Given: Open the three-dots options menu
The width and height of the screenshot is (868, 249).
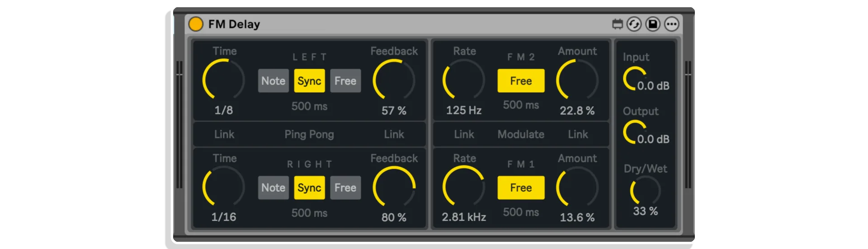Looking at the screenshot, I should (x=672, y=24).
